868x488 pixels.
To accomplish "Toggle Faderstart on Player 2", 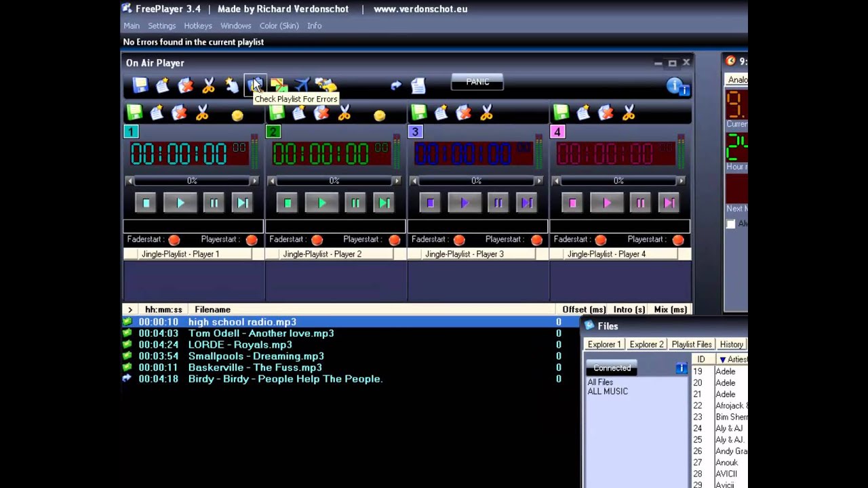I will (x=317, y=240).
